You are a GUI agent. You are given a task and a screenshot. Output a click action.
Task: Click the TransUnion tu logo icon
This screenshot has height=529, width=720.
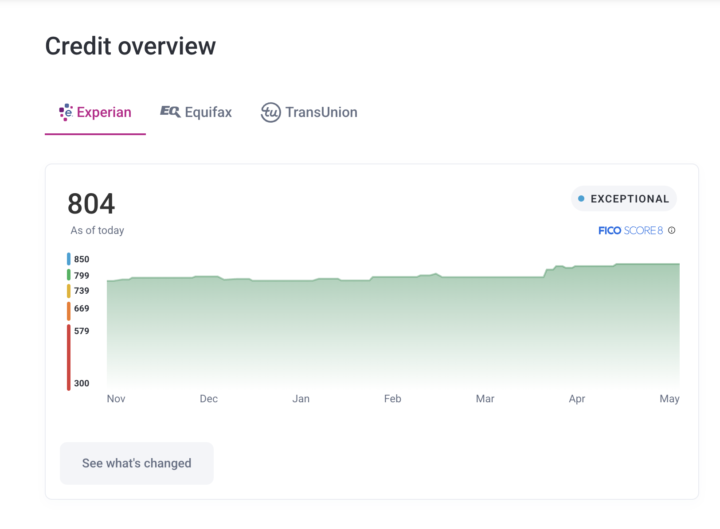coord(270,112)
